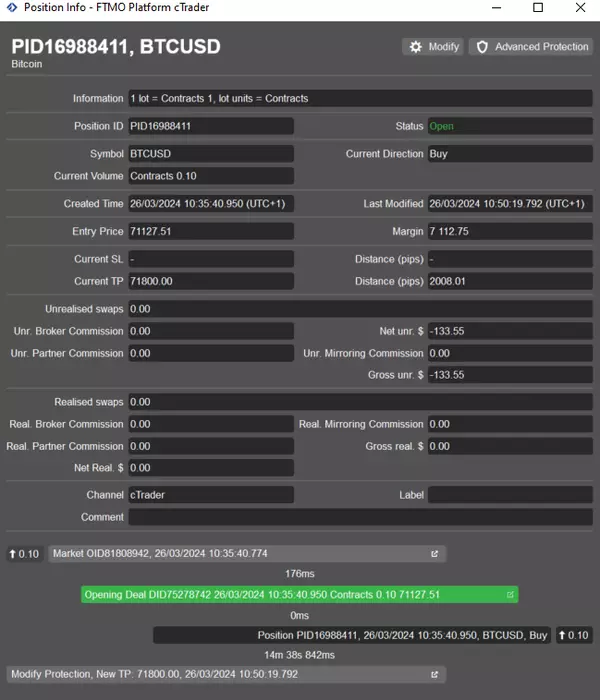The image size is (600, 700).
Task: Minimize the Position Info window
Action: point(496,8)
